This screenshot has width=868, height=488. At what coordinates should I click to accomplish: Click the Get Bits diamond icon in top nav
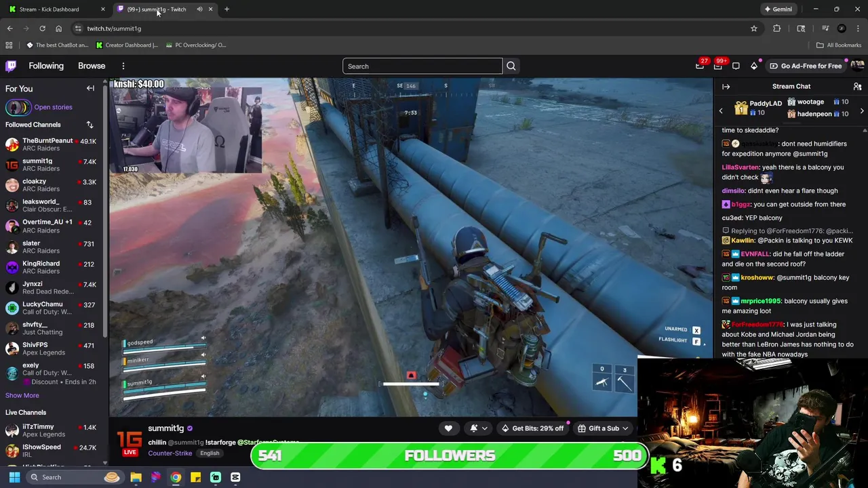tap(754, 66)
